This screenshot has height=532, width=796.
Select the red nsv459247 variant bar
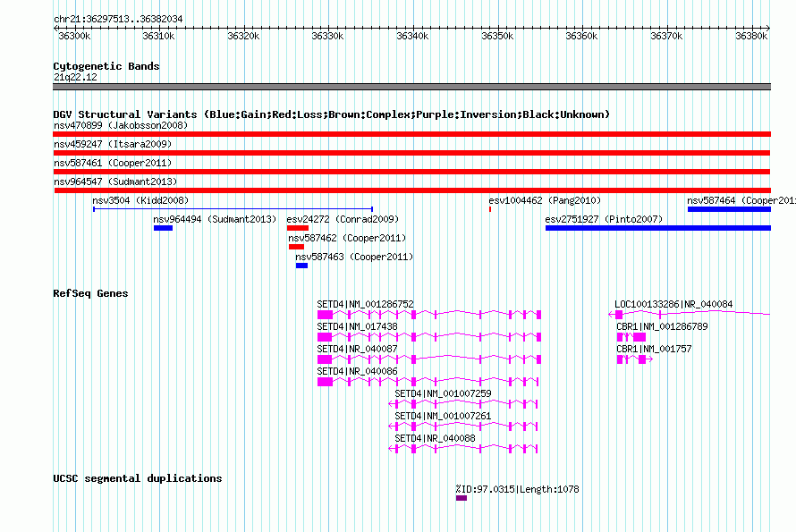click(411, 153)
